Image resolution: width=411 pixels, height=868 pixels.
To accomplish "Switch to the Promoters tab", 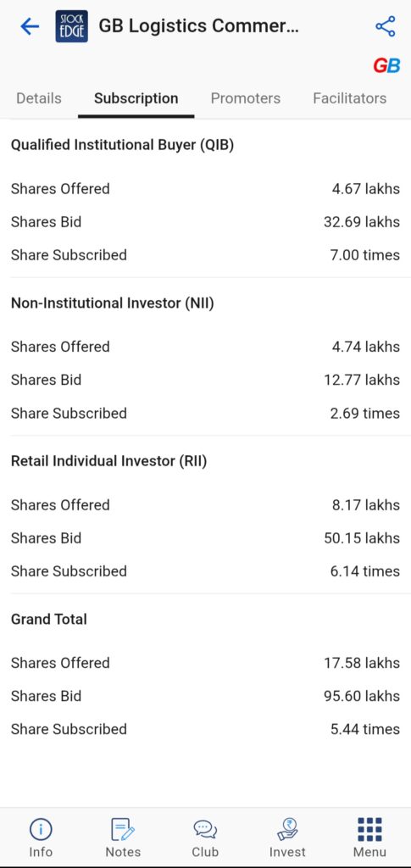I will point(246,98).
